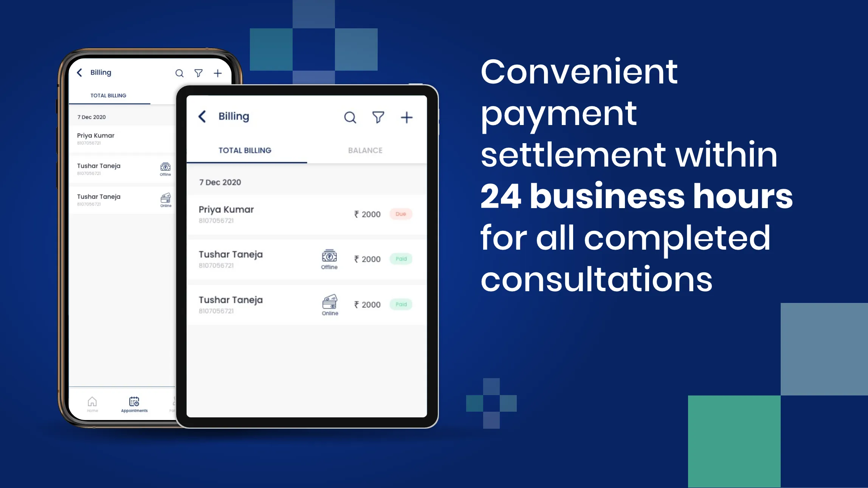Screen dimensions: 868x488
Task: Click the Appointments icon in bottom navigation
Action: pos(134,403)
